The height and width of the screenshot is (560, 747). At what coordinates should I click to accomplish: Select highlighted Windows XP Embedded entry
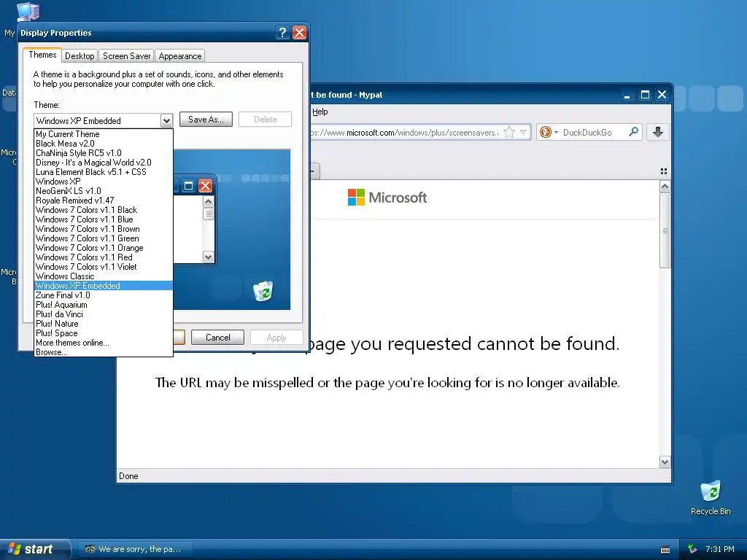[104, 286]
